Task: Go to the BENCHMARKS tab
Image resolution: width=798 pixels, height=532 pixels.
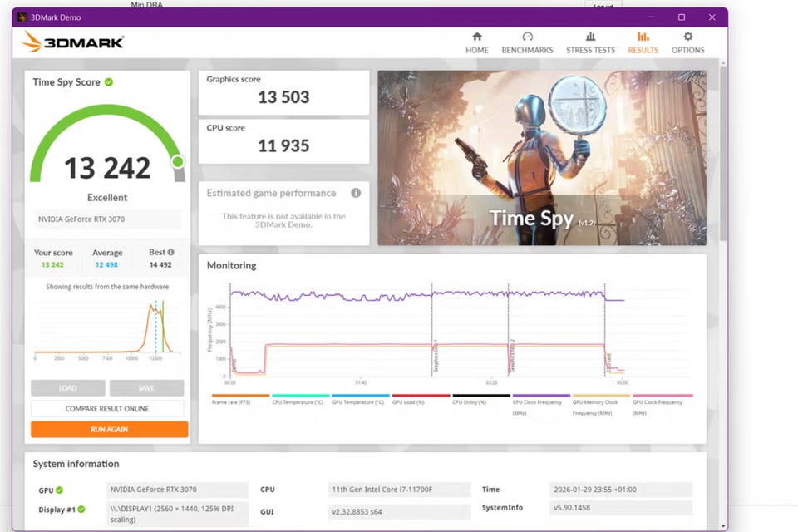Action: pos(527,42)
